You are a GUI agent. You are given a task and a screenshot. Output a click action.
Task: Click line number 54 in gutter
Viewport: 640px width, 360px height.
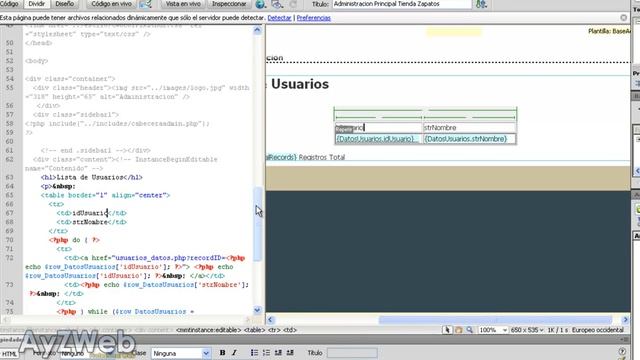coord(10,79)
